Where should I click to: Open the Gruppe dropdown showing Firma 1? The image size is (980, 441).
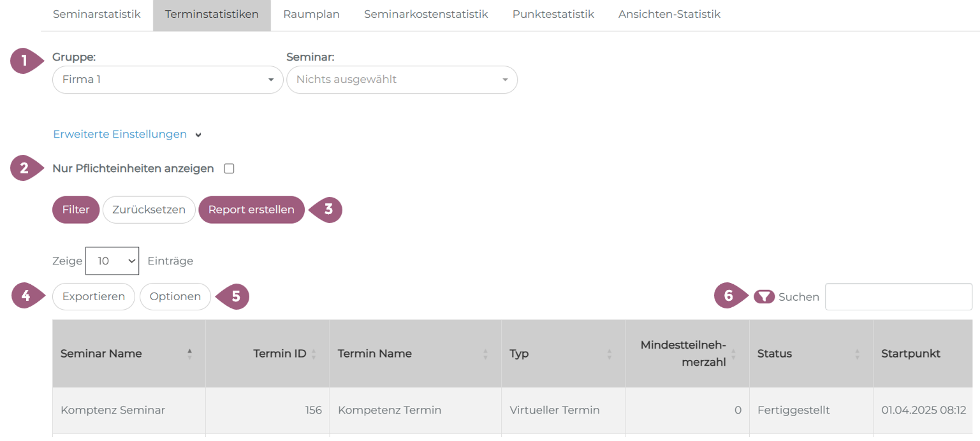click(x=167, y=80)
